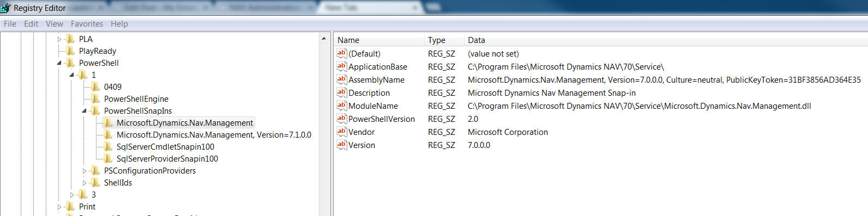This screenshot has height=216, width=868.
Task: Click the Print folder icon
Action: pos(70,207)
